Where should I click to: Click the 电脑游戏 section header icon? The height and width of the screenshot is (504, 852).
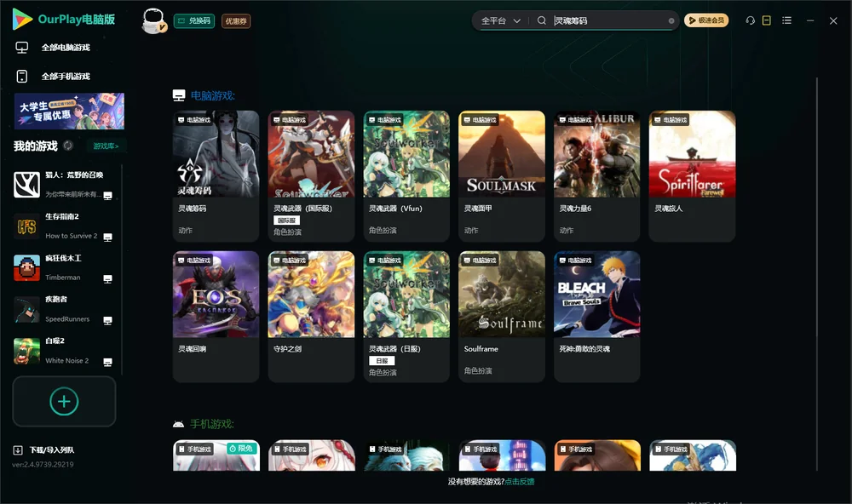coord(179,95)
